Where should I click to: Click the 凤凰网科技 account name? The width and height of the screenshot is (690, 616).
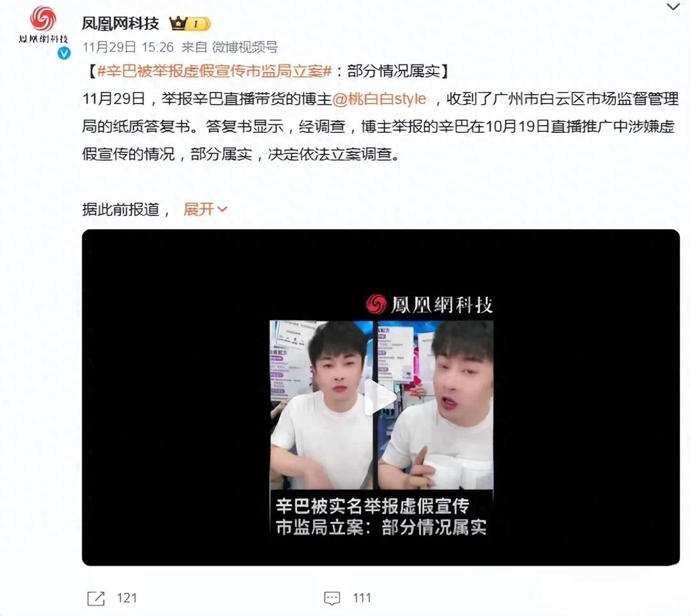120,23
